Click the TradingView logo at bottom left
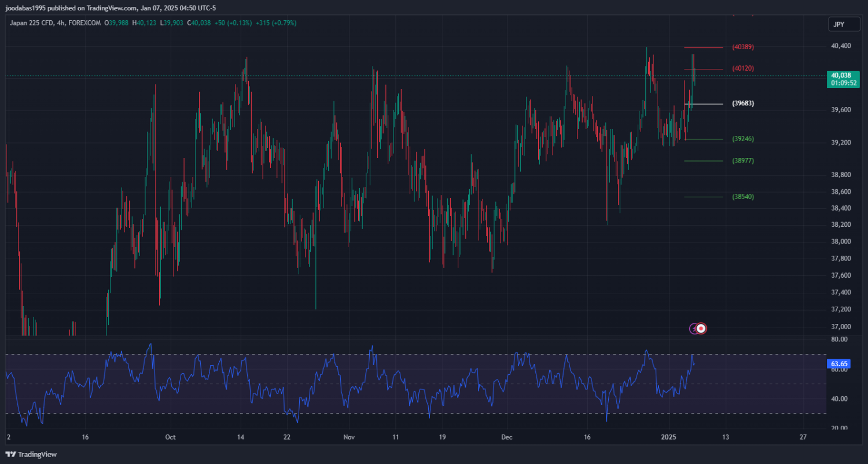 31,454
